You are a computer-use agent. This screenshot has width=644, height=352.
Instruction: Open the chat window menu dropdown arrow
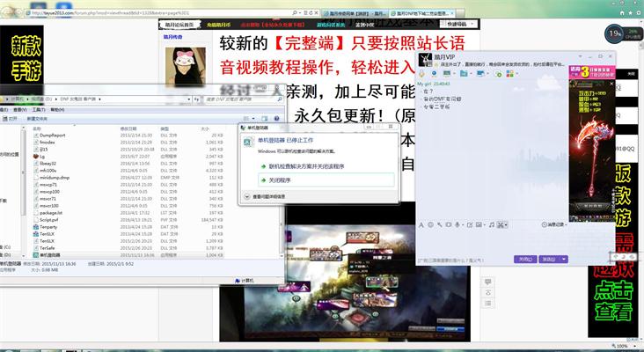coord(582,55)
